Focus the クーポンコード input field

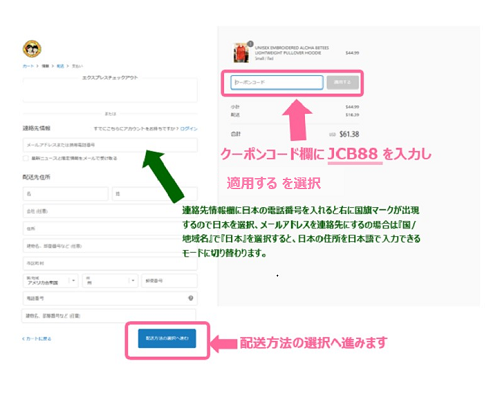pyautogui.click(x=277, y=82)
